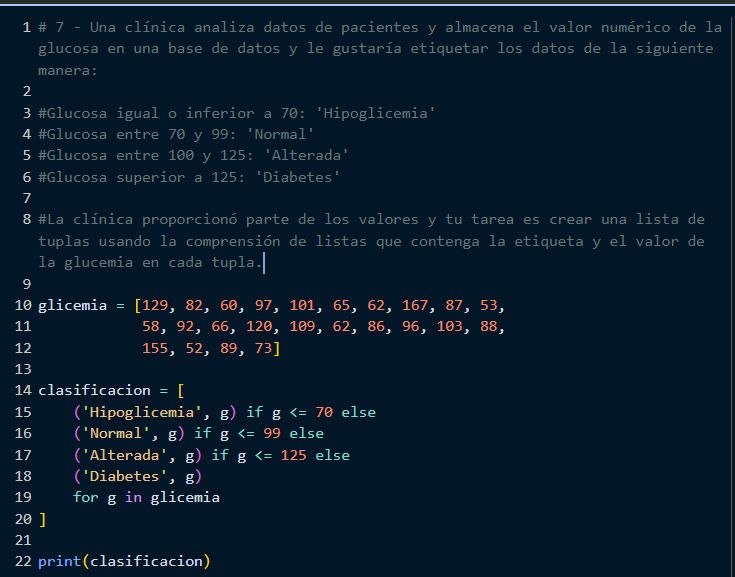Click the value 73 at the list end

coord(263,348)
